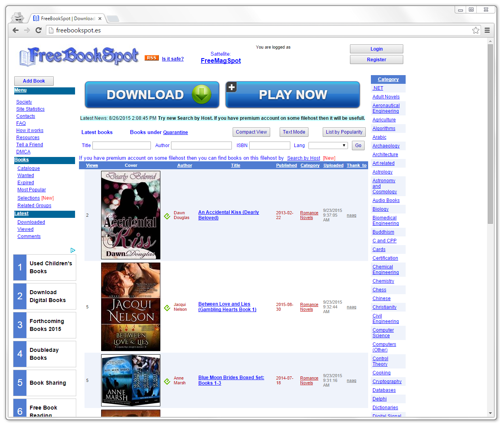The width and height of the screenshot is (504, 427).
Task: Click the vertical scrollbar down arrow
Action: click(490, 414)
